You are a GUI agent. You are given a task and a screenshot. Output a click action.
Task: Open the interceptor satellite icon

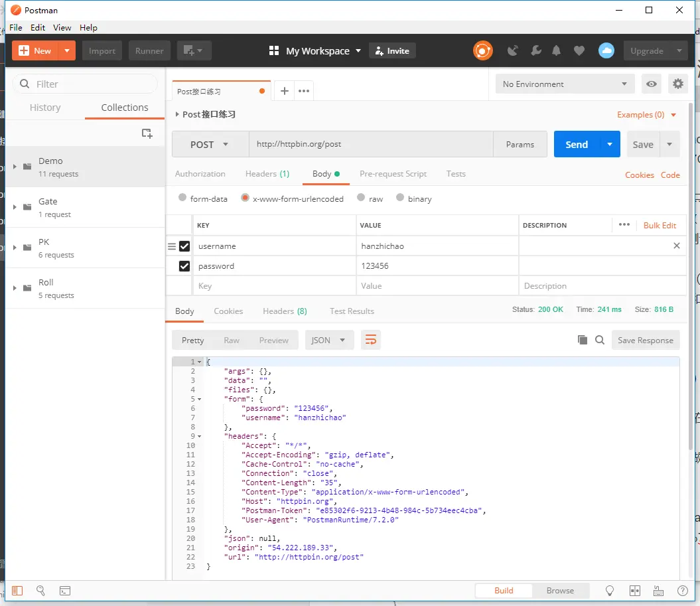click(x=513, y=50)
